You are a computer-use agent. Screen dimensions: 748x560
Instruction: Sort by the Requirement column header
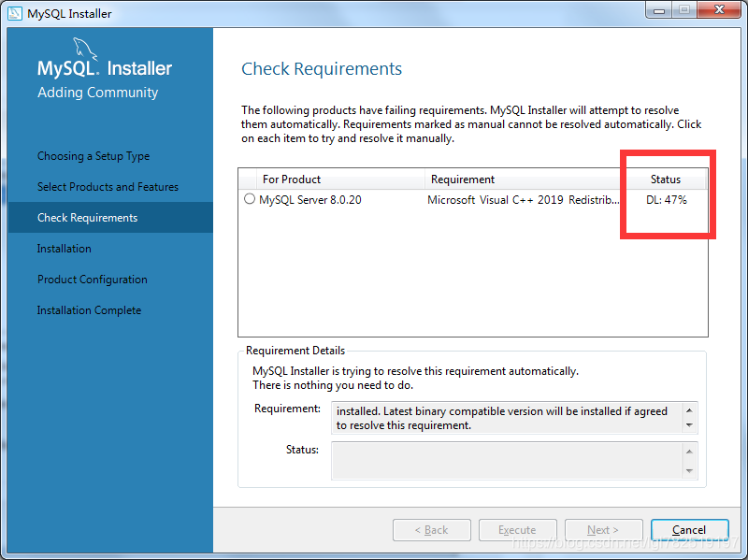(x=525, y=179)
